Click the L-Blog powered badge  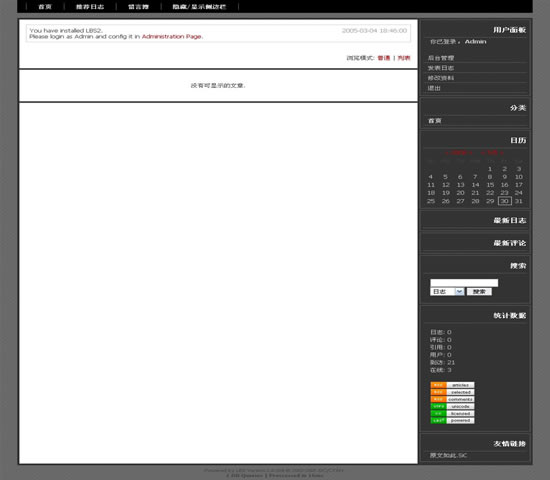[x=452, y=420]
